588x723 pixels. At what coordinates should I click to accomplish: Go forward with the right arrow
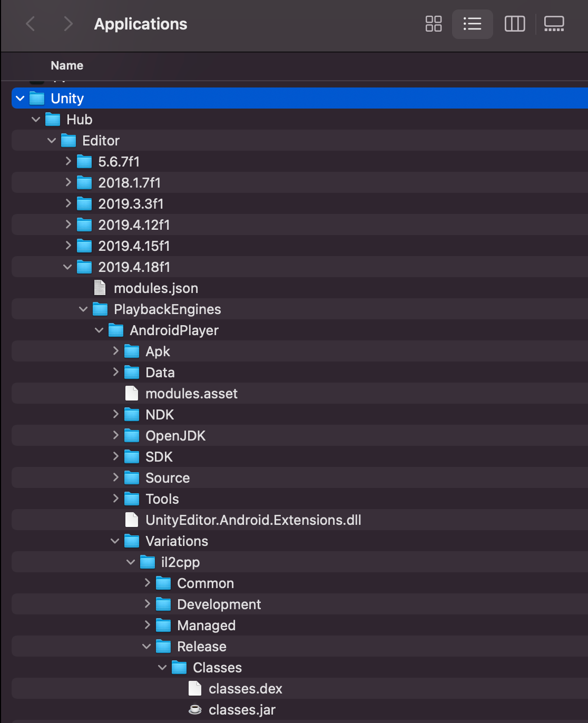68,24
